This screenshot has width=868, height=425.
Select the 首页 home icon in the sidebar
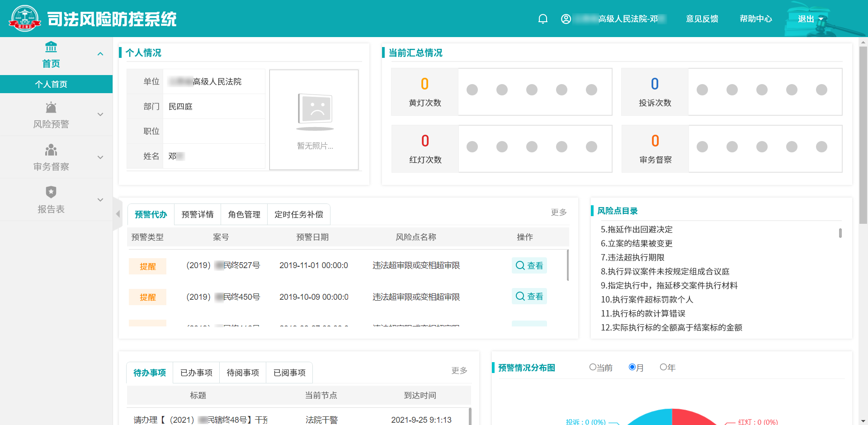click(x=51, y=46)
